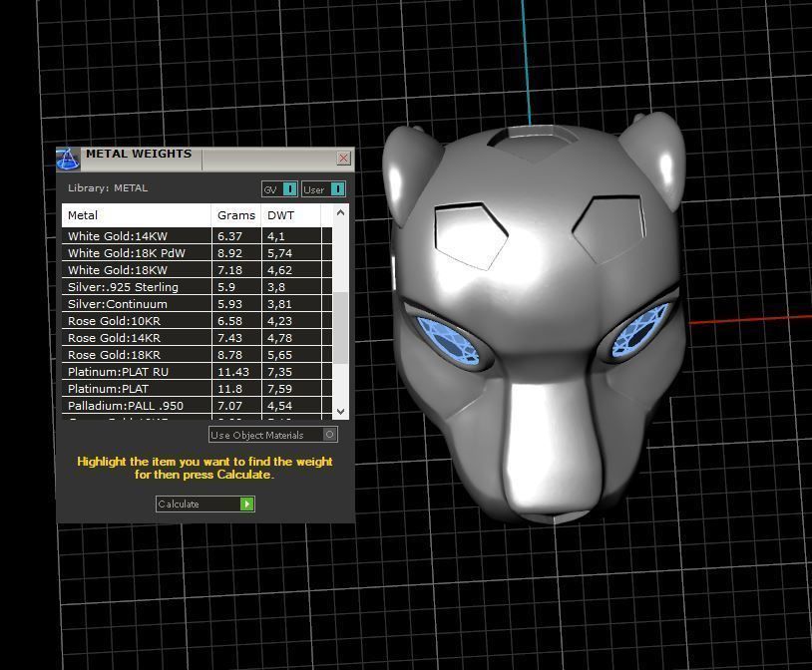Image resolution: width=812 pixels, height=670 pixels.
Task: Toggle the GV library switch
Action: [x=279, y=189]
